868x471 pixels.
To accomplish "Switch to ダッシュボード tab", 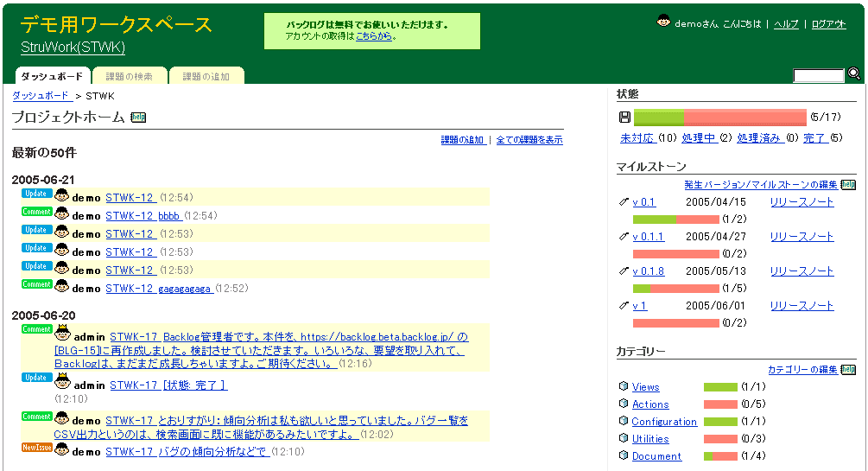I will (52, 76).
